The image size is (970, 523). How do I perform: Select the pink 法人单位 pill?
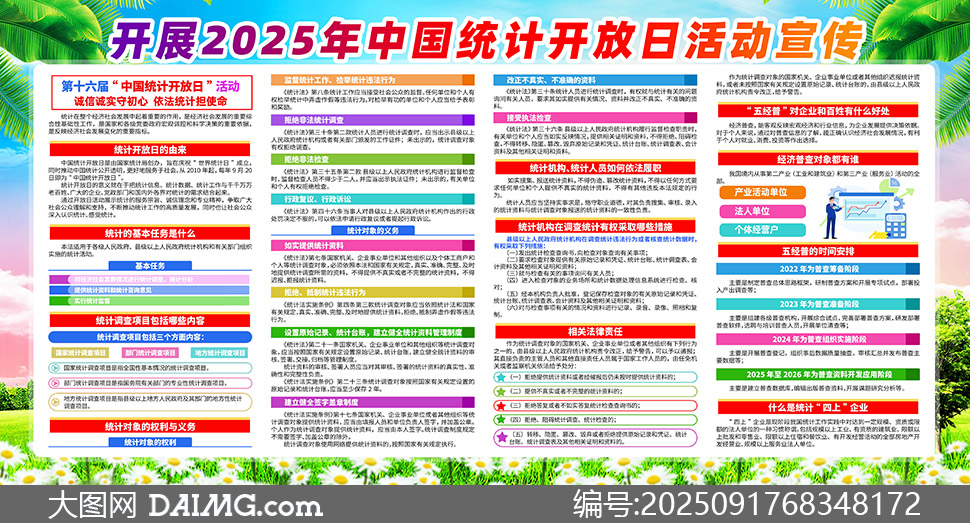pyautogui.click(x=762, y=211)
